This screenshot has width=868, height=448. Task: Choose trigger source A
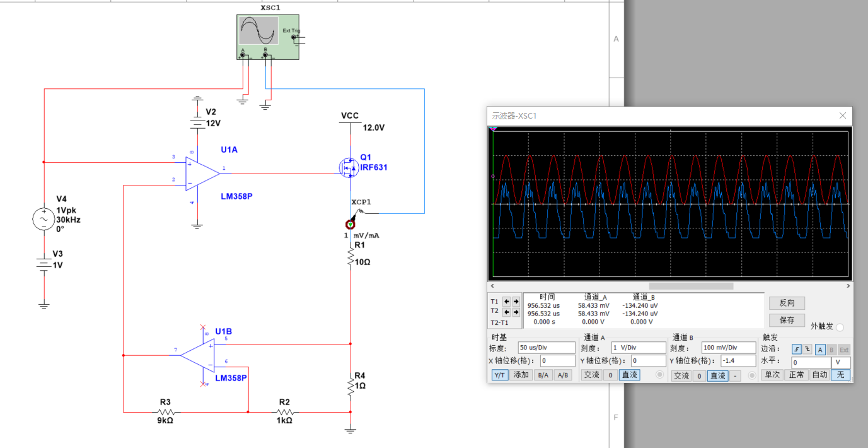click(820, 349)
